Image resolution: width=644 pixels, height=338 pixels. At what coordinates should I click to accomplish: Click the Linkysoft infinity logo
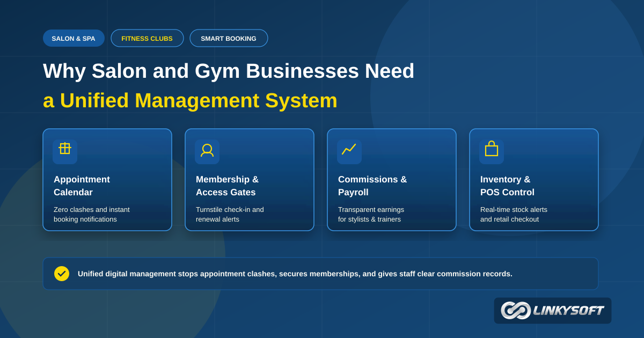coord(516,311)
